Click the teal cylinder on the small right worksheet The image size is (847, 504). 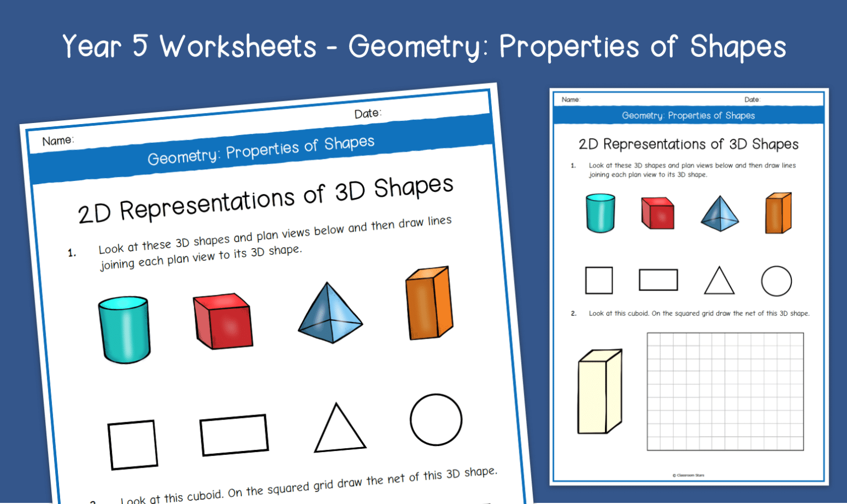(x=600, y=213)
